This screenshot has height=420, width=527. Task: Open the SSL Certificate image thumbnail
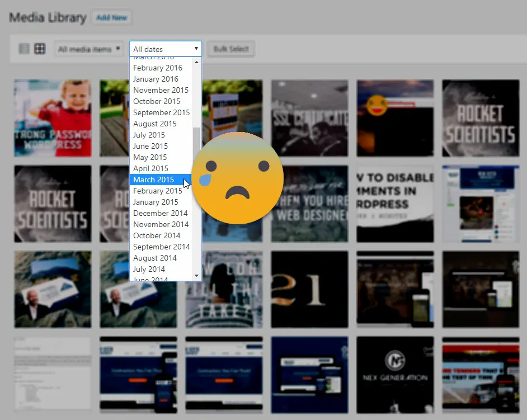[310, 118]
